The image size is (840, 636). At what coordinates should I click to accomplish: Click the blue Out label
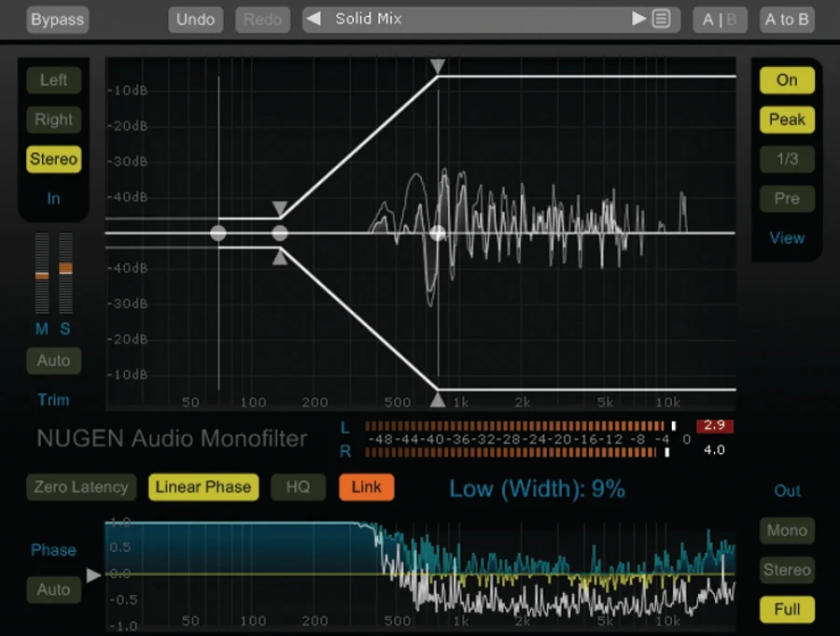pos(787,491)
